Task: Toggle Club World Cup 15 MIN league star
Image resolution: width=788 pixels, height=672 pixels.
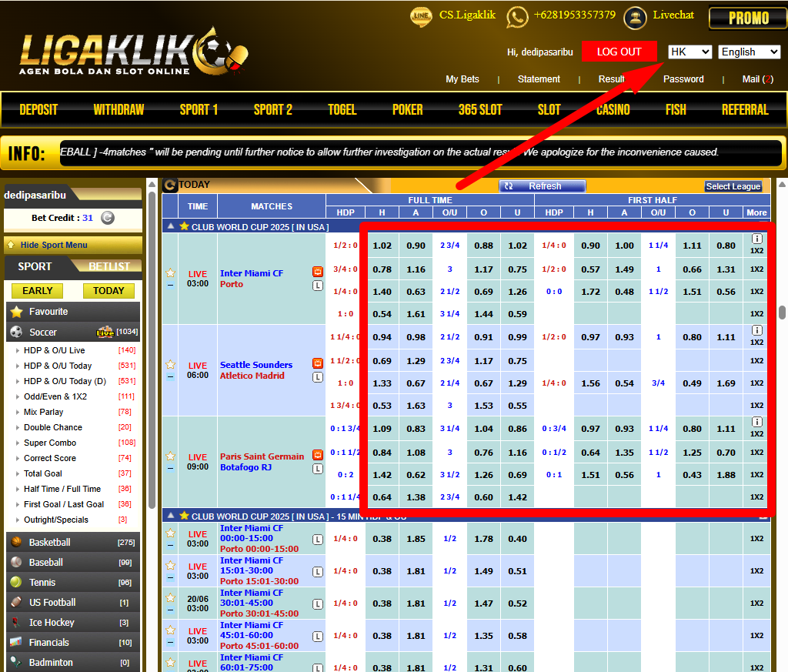Action: coord(185,516)
